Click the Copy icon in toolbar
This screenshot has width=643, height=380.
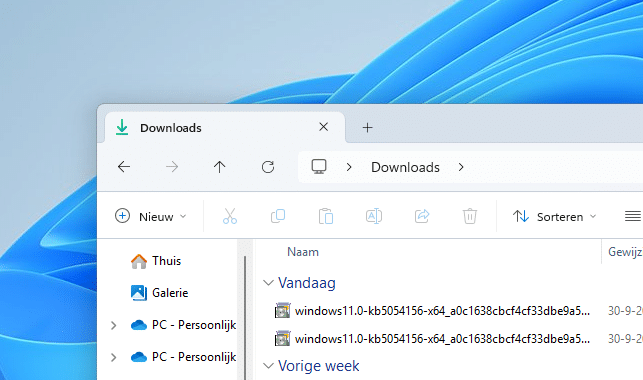coord(278,216)
